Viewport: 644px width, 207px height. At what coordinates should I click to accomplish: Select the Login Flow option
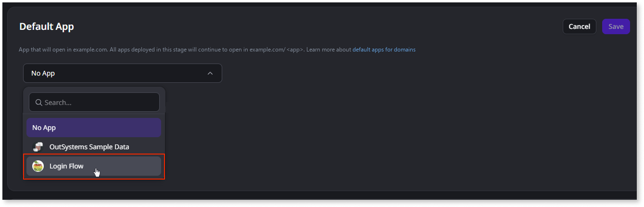point(94,166)
